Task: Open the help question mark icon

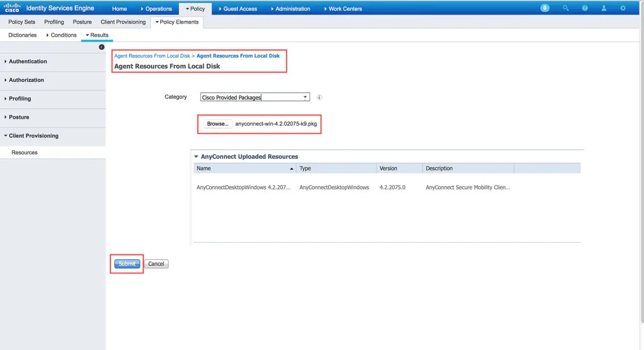Action: 584,8
